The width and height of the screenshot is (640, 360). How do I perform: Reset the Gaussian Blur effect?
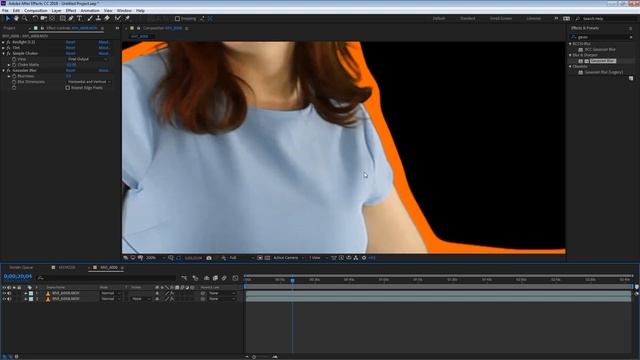[x=71, y=71]
